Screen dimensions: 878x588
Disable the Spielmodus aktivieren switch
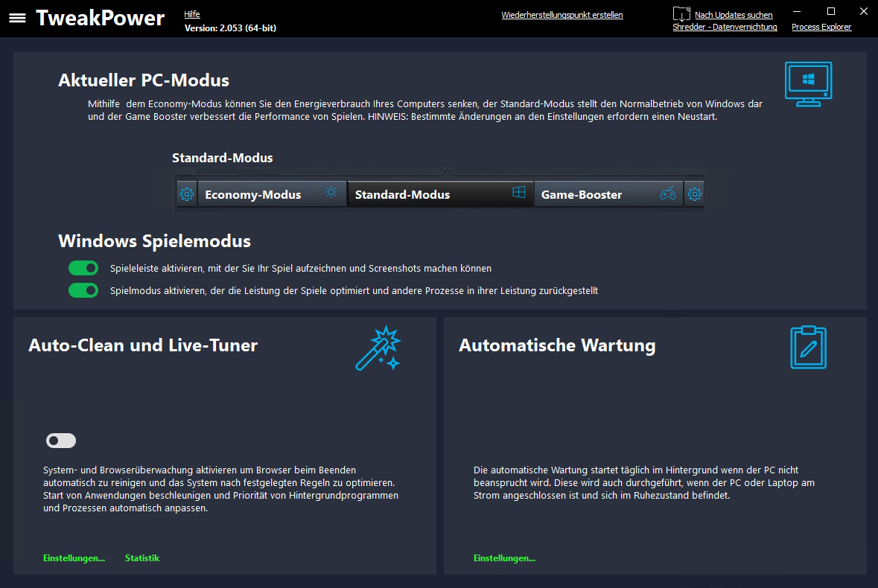click(x=83, y=290)
